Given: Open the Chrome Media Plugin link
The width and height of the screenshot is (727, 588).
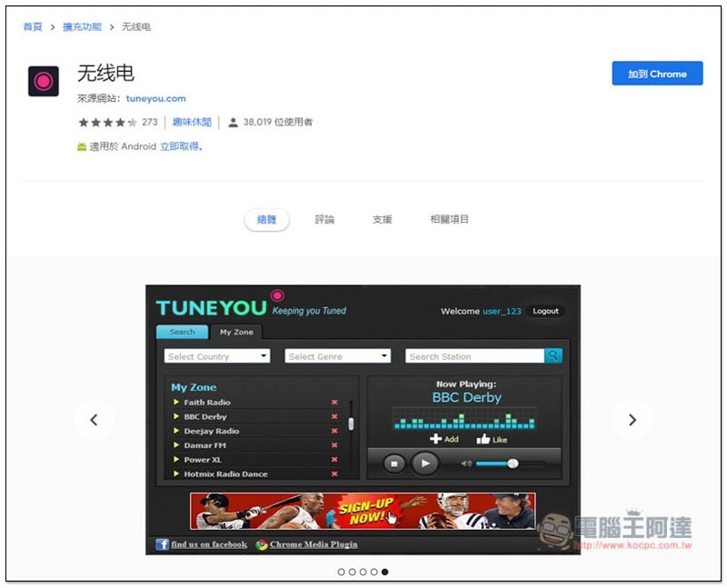Looking at the screenshot, I should 314,544.
